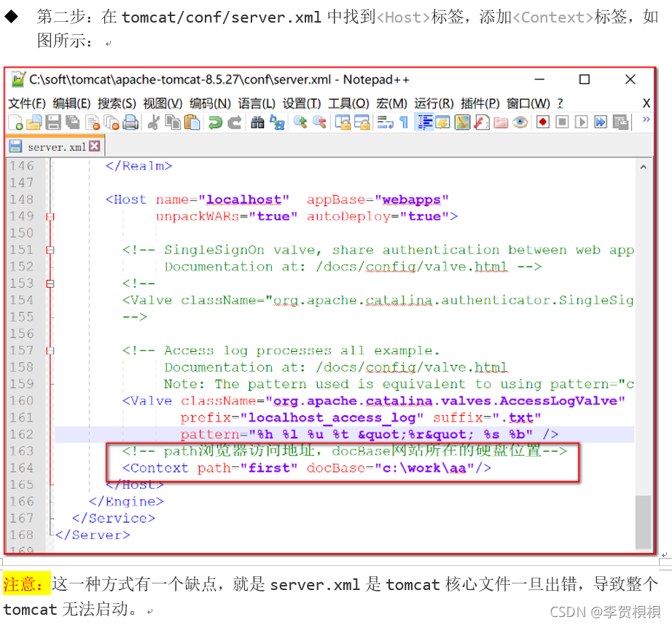Open the user defined language icon
Screen dimensions: 672x625
coord(442,122)
